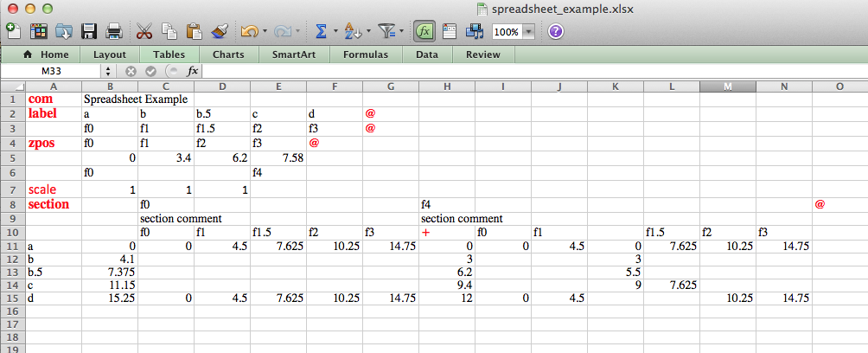The width and height of the screenshot is (868, 353).
Task: Switch to the Formulas ribbon tab
Action: (x=365, y=54)
